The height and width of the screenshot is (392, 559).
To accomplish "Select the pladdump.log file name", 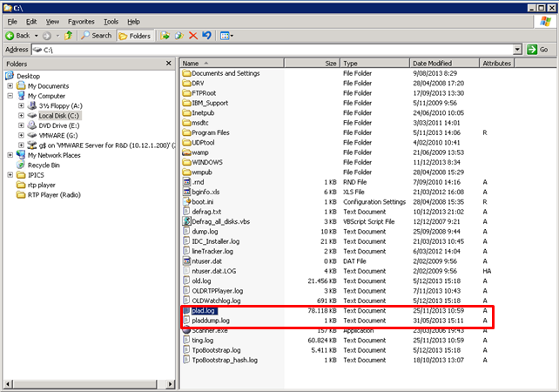I will coord(211,321).
